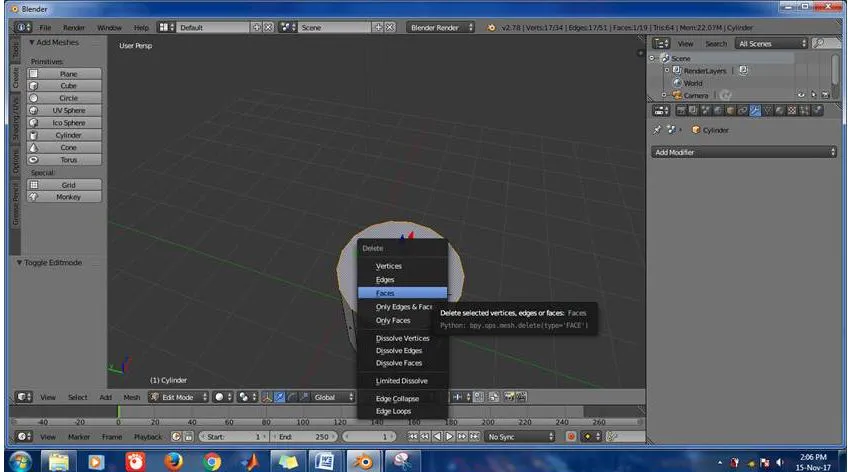Open the Particles properties tab icon

[805, 111]
